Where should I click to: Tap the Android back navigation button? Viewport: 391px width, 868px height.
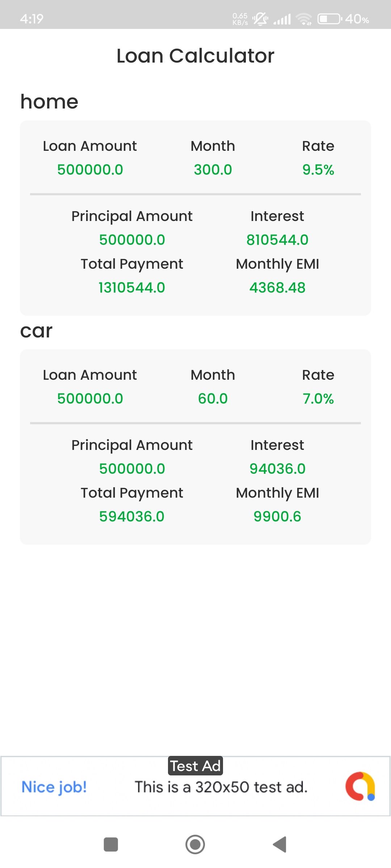pos(280,844)
